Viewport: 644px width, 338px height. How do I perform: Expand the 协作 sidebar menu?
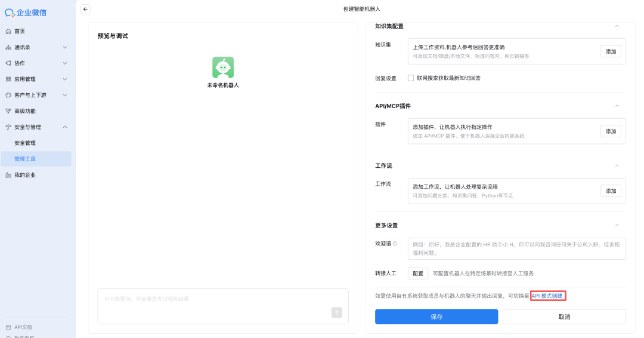click(x=65, y=63)
